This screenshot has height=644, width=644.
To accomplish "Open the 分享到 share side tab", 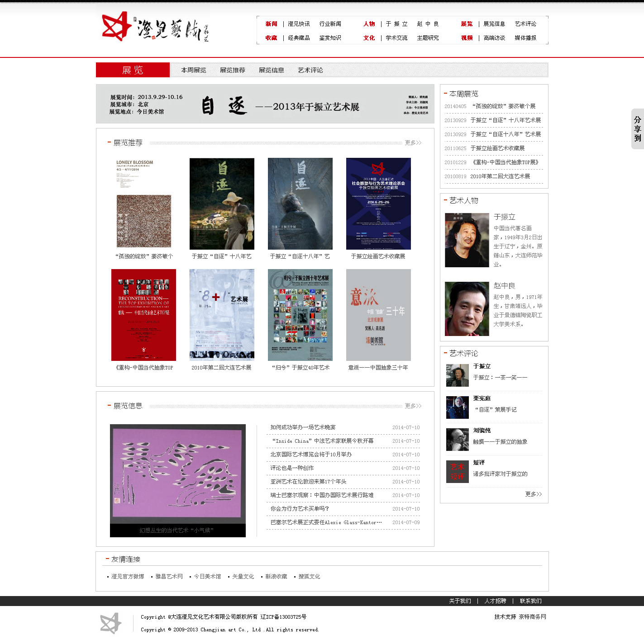I will click(637, 129).
